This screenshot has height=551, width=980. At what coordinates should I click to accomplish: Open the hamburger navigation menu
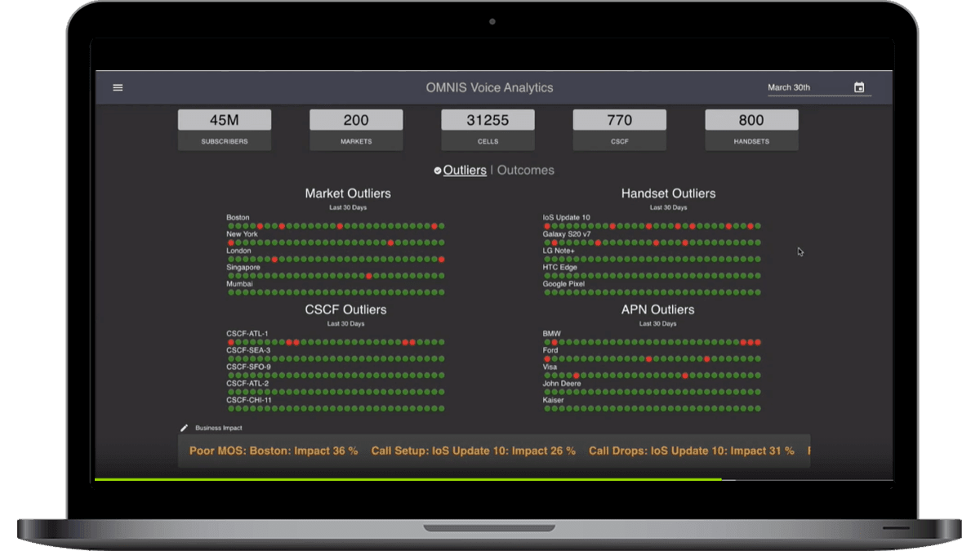118,87
